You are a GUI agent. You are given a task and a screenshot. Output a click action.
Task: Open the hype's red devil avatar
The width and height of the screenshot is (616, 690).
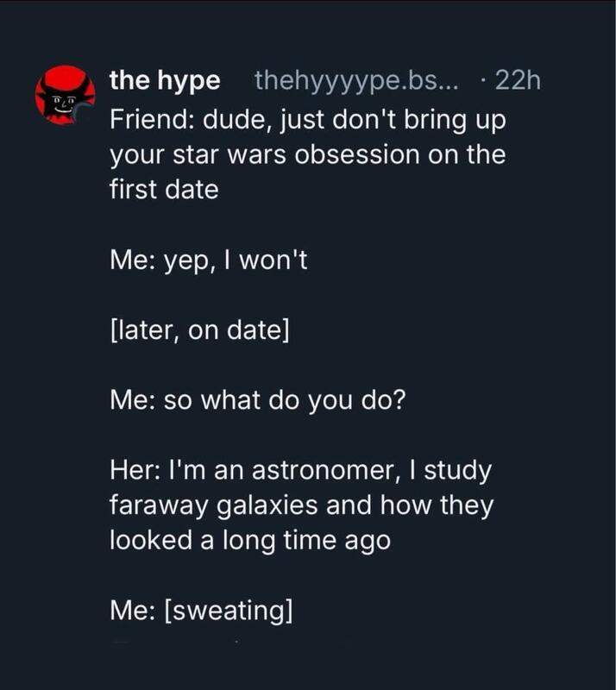tap(66, 95)
